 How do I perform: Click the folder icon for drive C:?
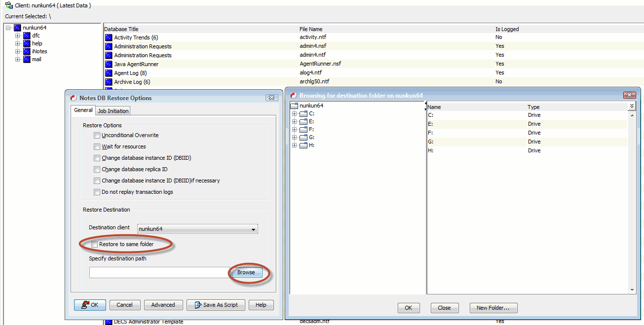(x=303, y=113)
